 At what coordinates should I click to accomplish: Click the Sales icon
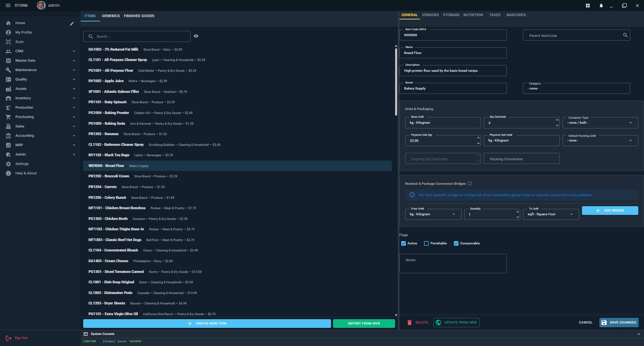tap(8, 126)
